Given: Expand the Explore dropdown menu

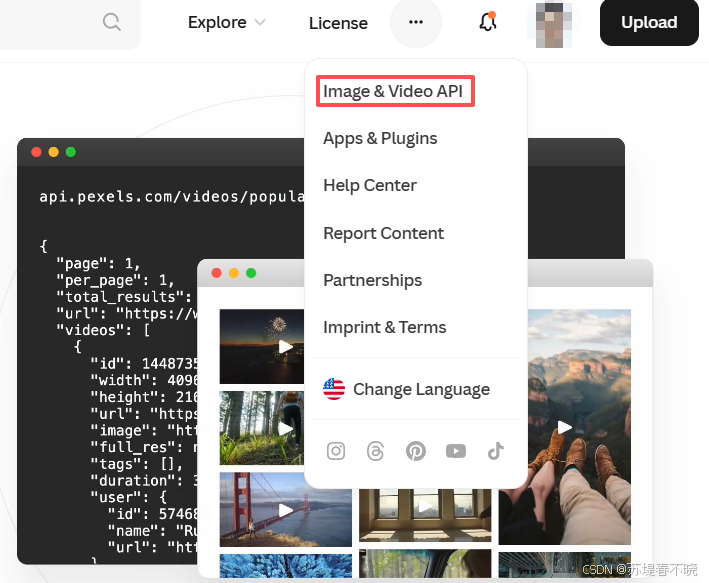Looking at the screenshot, I should coord(227,22).
